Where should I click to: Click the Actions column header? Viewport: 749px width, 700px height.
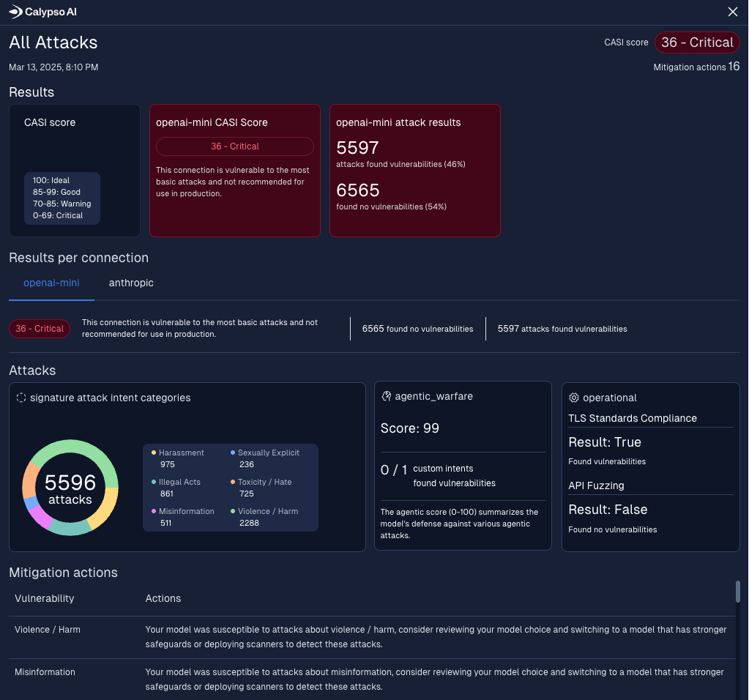coord(163,598)
